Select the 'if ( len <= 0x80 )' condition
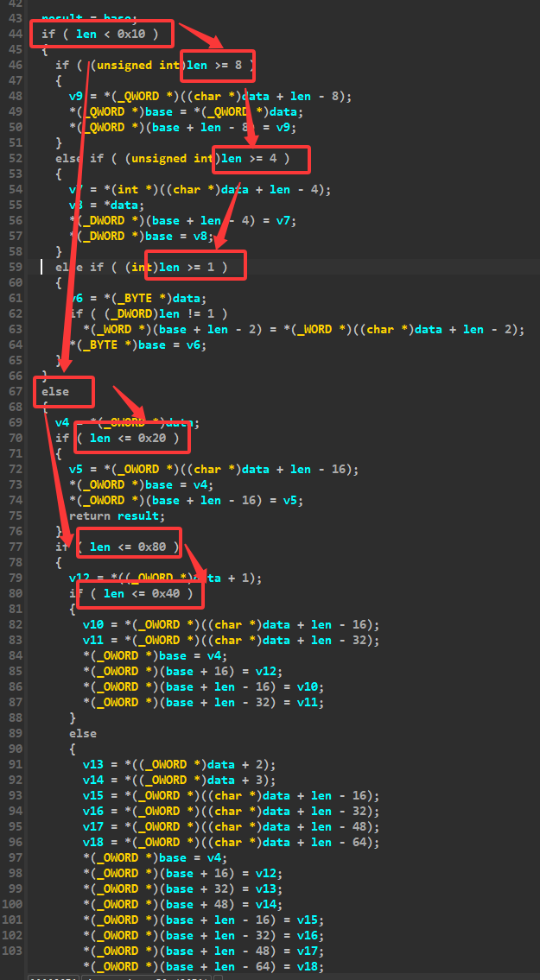Image resolution: width=540 pixels, height=980 pixels. (x=117, y=547)
